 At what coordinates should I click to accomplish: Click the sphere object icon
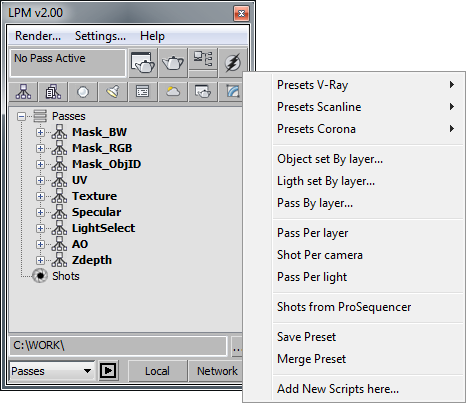(x=83, y=92)
